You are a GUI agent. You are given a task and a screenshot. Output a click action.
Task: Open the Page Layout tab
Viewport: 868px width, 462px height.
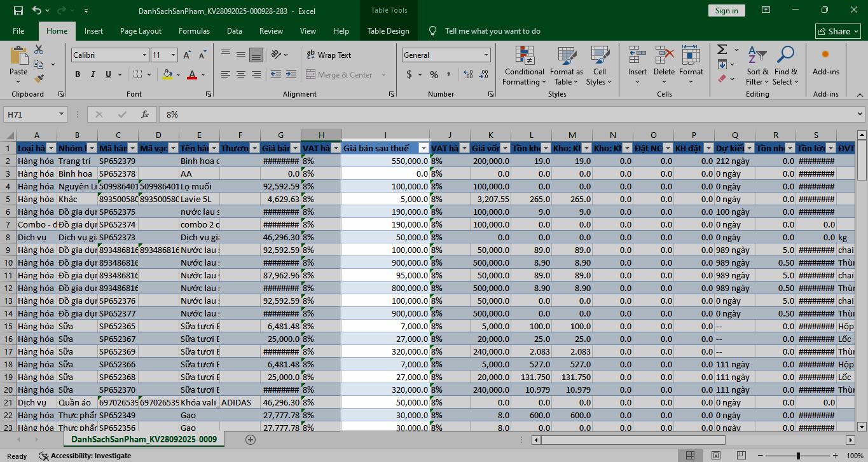click(141, 31)
